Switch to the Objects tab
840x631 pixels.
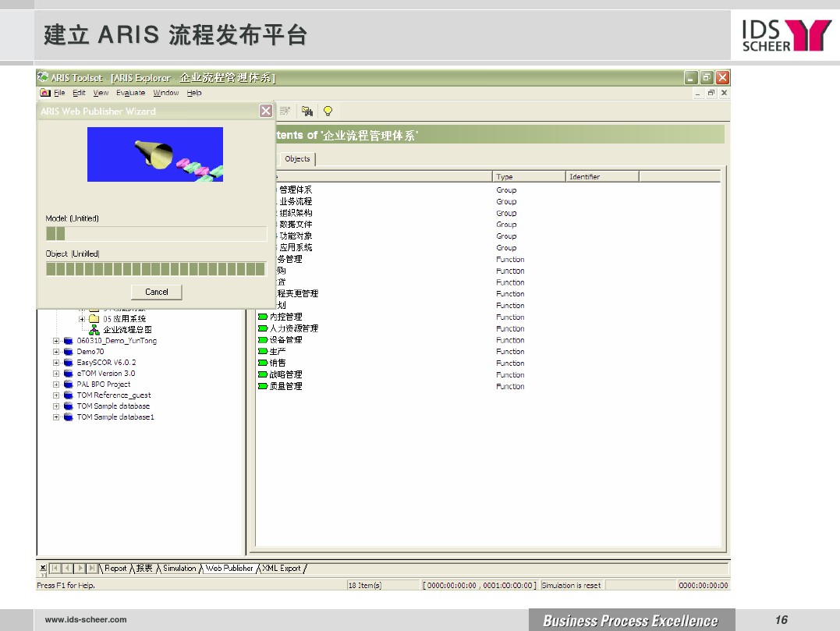pos(297,158)
